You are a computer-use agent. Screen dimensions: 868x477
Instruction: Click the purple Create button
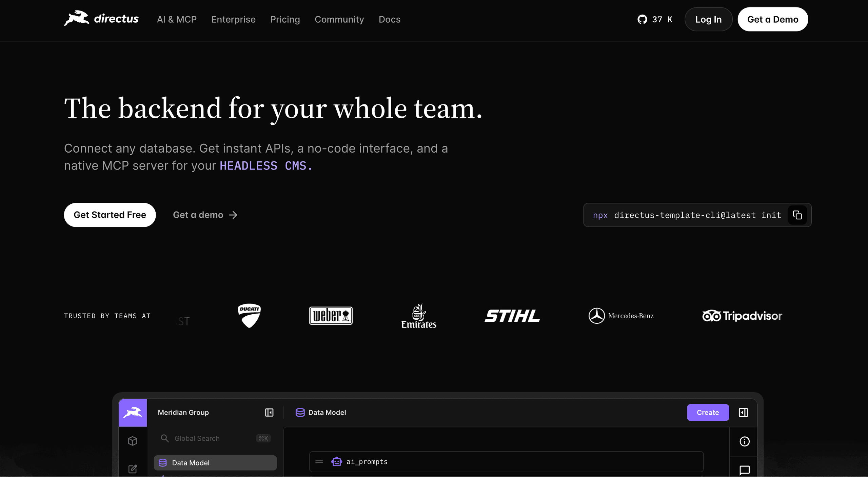coord(708,413)
